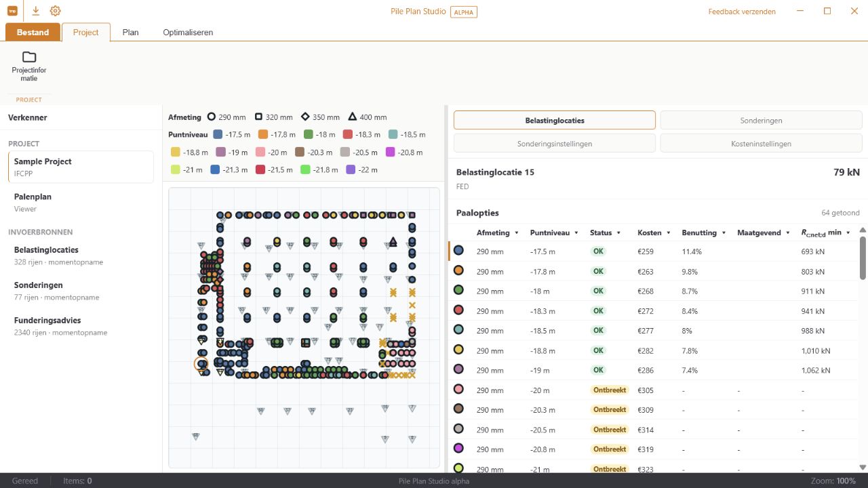The height and width of the screenshot is (488, 868).
Task: Select the pile option circle for -17.5 m row
Action: (458, 251)
